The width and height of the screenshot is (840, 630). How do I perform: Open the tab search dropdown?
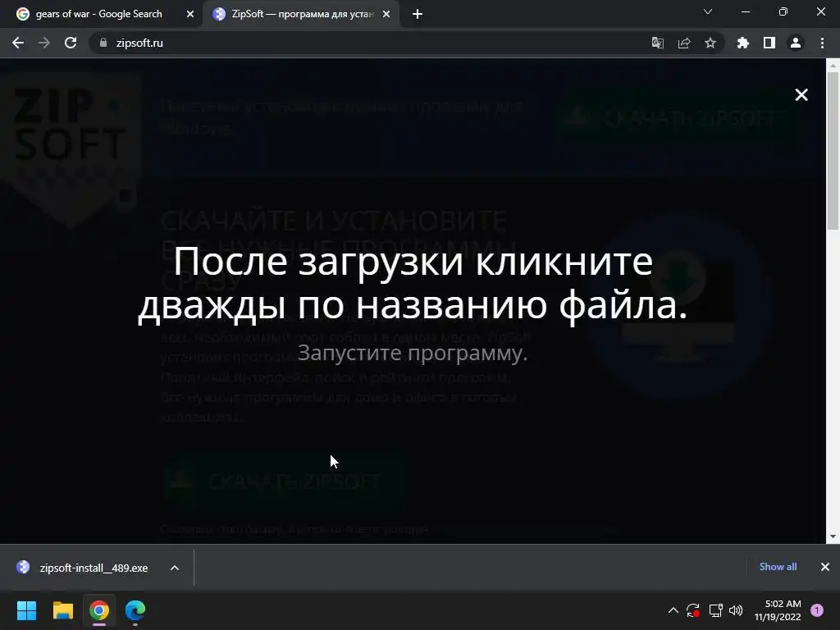click(x=708, y=11)
